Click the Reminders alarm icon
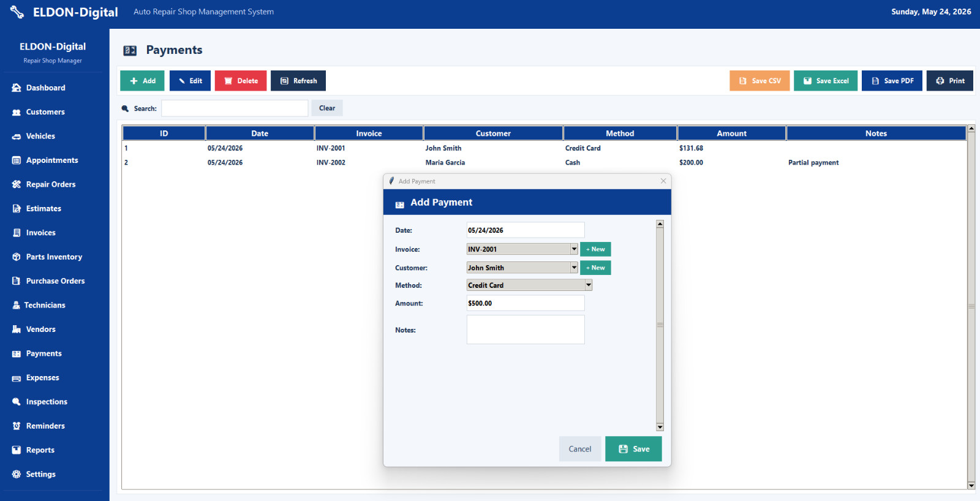Viewport: 980px width, 501px height. [17, 426]
